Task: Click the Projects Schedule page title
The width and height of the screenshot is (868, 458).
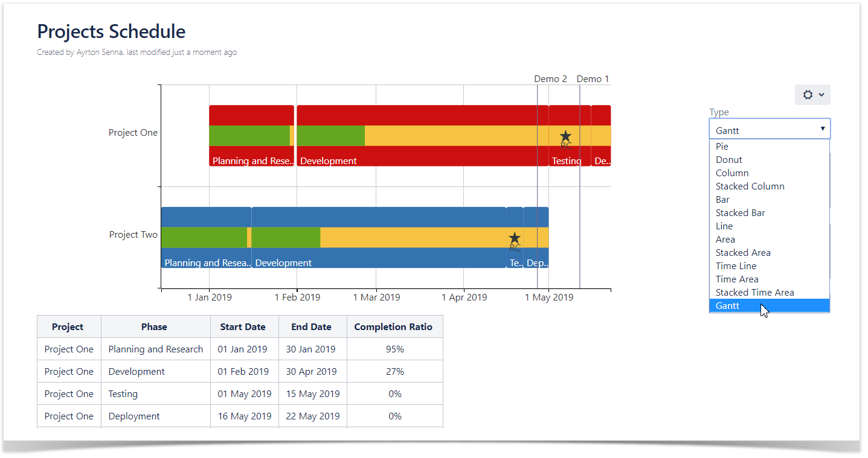Action: click(111, 31)
